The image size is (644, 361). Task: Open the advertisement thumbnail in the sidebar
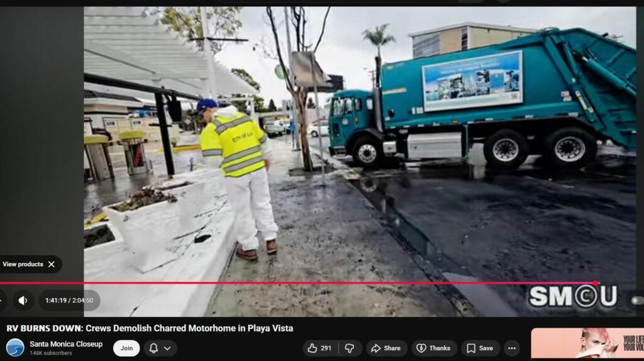(x=587, y=343)
